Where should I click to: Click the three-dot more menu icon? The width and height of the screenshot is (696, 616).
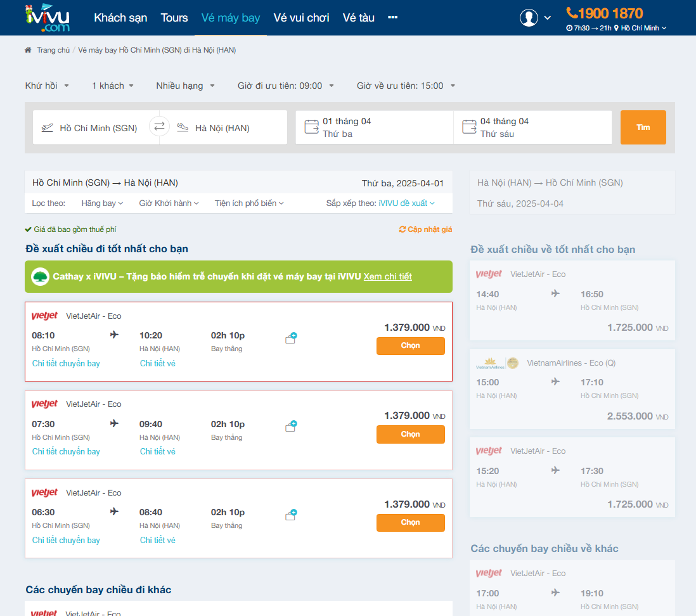point(392,17)
